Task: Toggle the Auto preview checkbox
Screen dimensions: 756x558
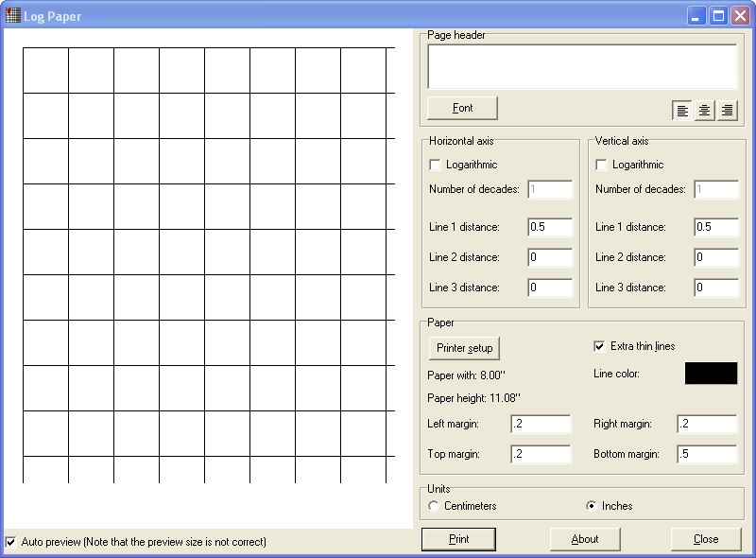Action: pyautogui.click(x=10, y=542)
